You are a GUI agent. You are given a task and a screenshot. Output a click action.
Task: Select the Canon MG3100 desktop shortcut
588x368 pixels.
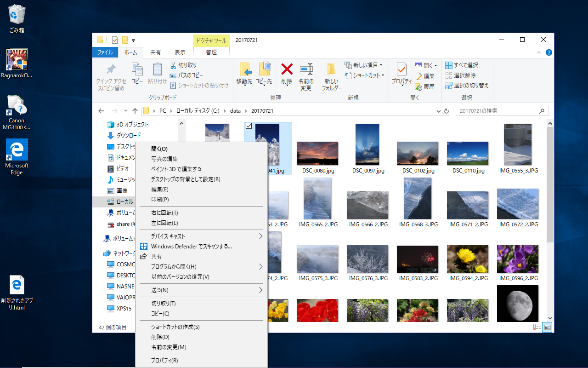pos(17,113)
